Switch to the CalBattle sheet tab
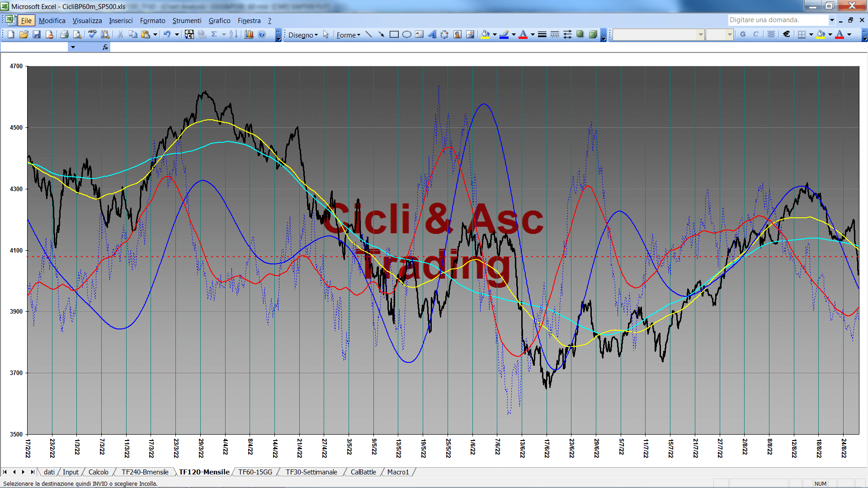 (363, 472)
